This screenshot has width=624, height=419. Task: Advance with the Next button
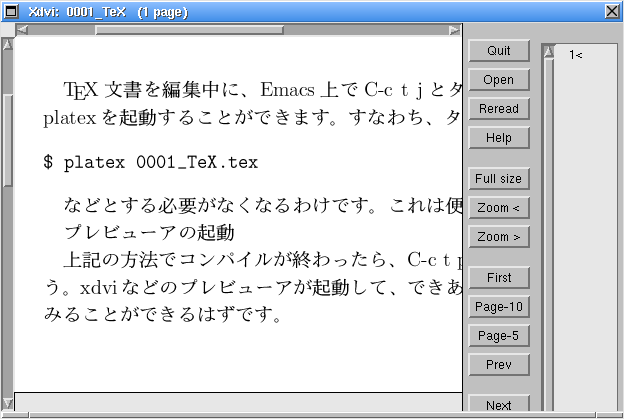(x=499, y=403)
